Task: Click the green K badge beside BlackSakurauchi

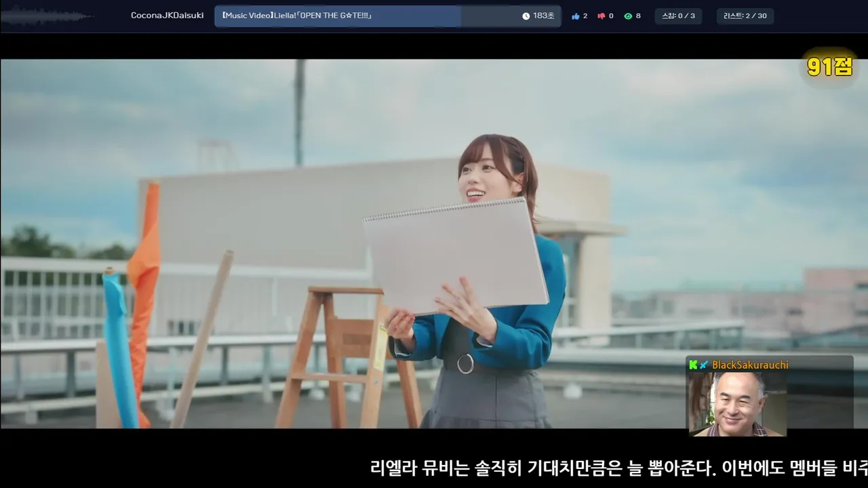Action: [x=693, y=365]
